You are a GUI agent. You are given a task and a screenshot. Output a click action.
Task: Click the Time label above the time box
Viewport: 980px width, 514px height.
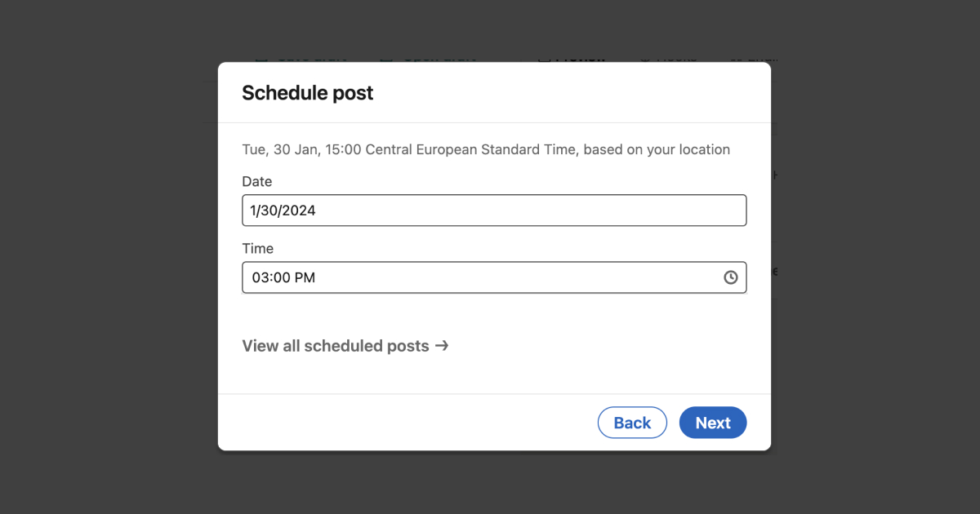point(258,248)
